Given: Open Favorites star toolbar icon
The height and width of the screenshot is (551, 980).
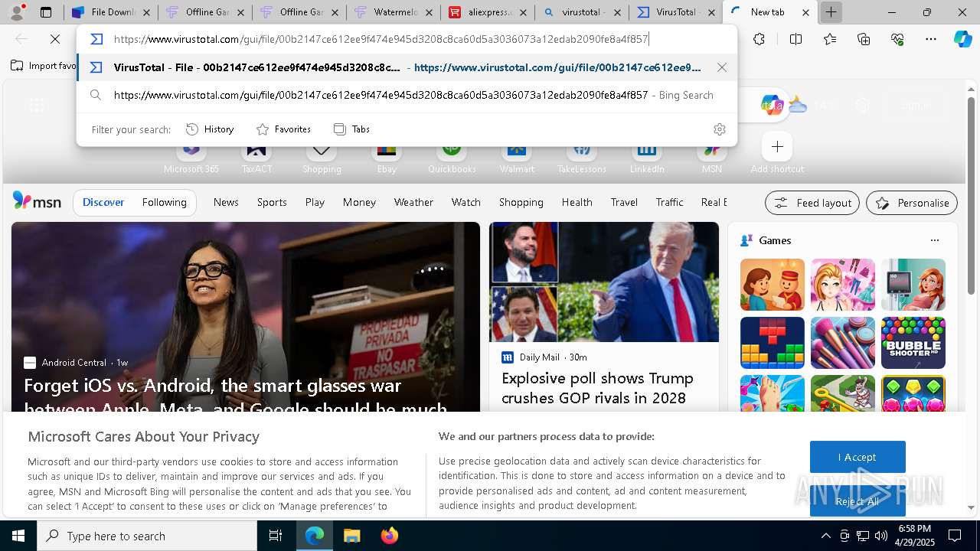Looking at the screenshot, I should click(829, 39).
